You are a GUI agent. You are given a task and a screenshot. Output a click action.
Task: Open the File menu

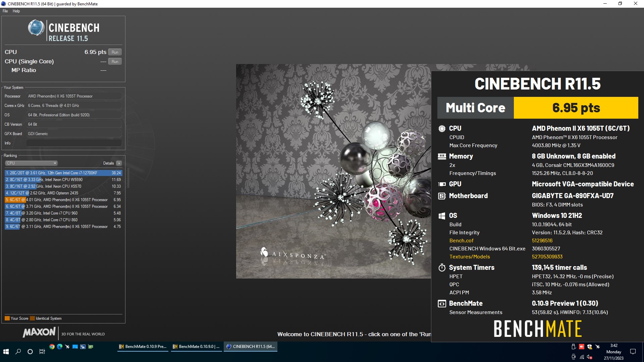pyautogui.click(x=5, y=11)
